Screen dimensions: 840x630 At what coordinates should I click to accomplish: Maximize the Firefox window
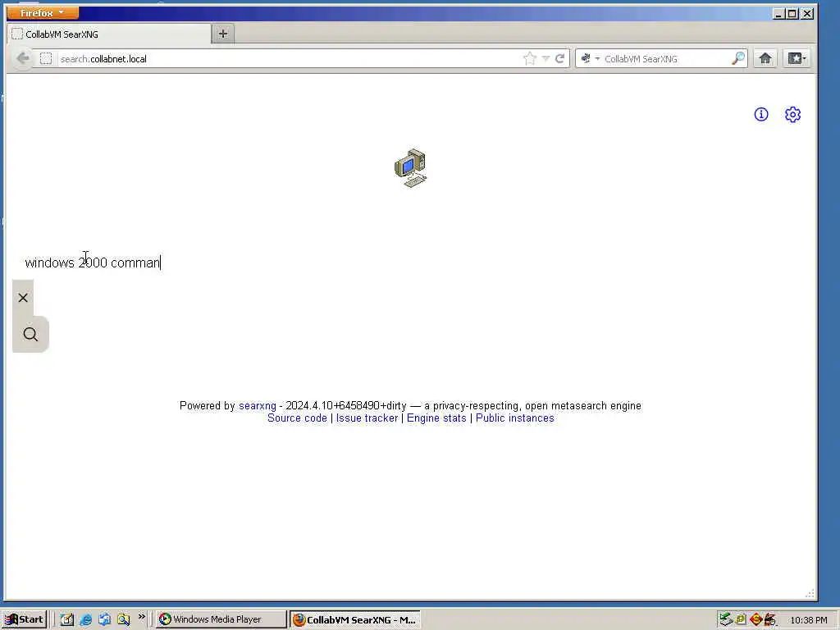coord(792,13)
